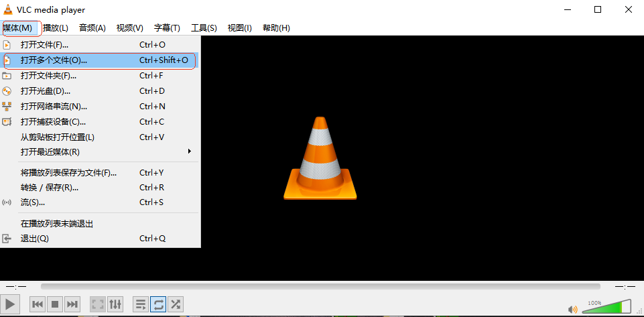This screenshot has width=644, height=317.
Task: Open the 播放(L) menu
Action: [x=56, y=28]
